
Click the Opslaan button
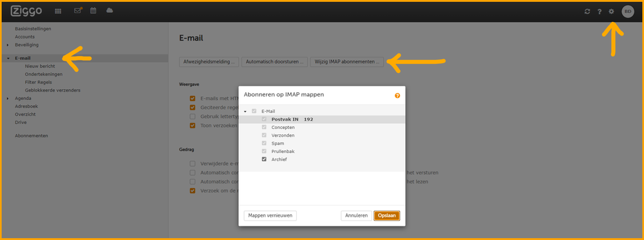pos(387,215)
